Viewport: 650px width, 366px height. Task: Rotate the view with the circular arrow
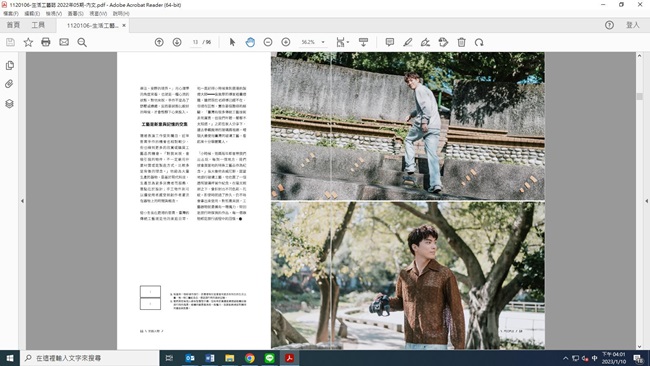(479, 42)
